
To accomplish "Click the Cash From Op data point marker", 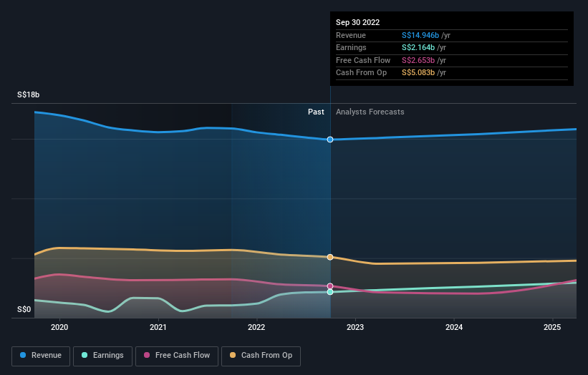I will (330, 257).
